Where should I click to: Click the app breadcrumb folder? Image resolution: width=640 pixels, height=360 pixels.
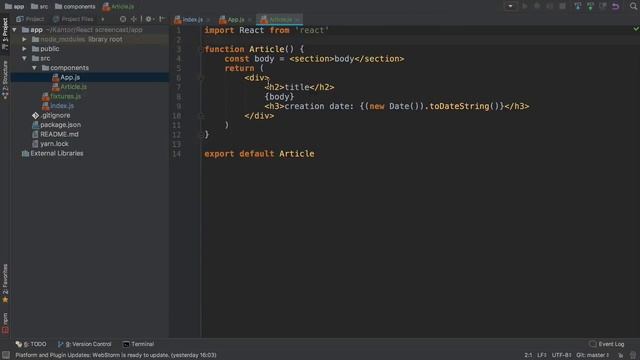point(14,6)
